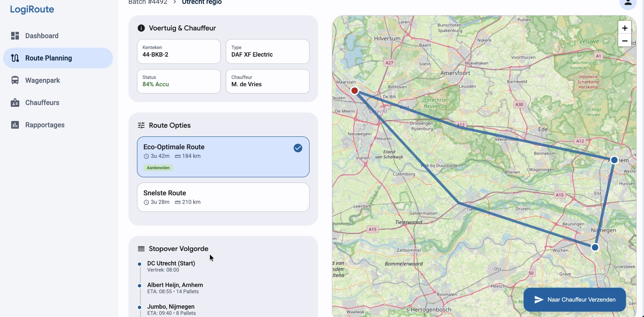644x317 pixels.
Task: Open Wagenpark using the vehicle icon
Action: (x=15, y=80)
